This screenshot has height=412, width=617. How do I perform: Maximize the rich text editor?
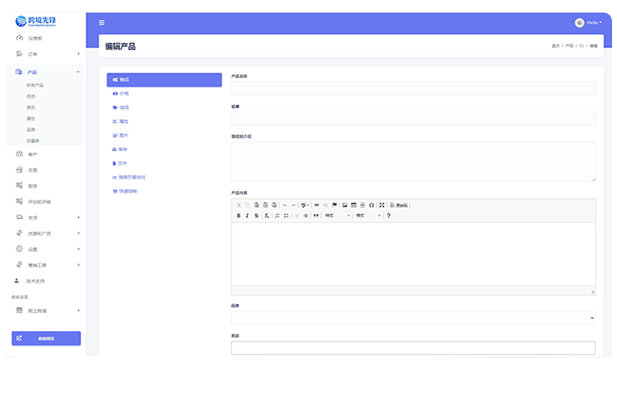click(382, 205)
